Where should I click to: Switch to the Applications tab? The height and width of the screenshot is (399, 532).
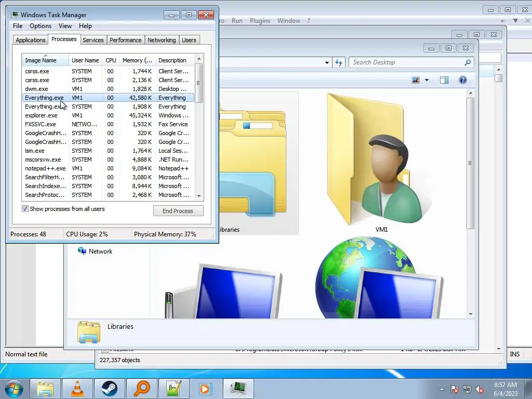31,39
